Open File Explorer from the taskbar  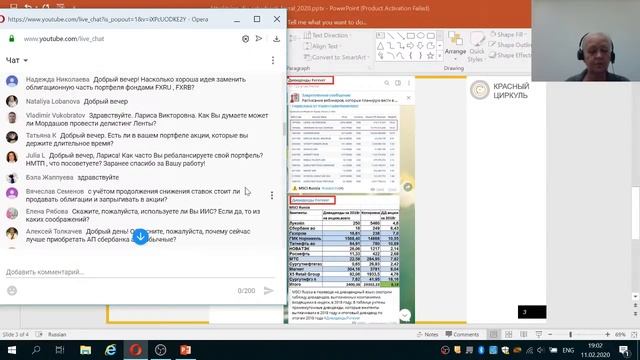coord(85,350)
